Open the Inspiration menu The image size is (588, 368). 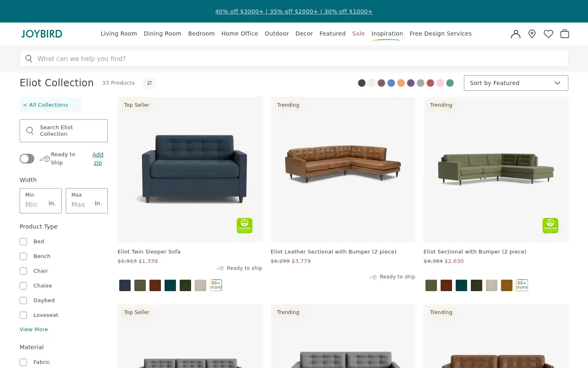tap(387, 34)
